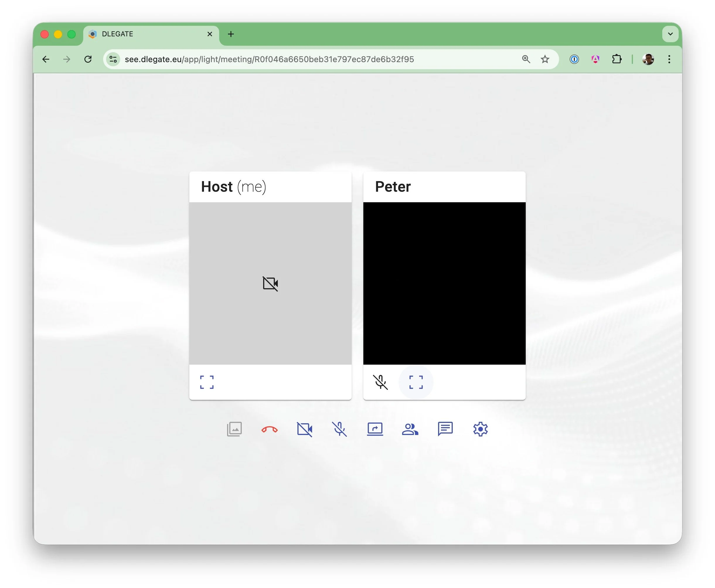Open the browser tab search chevron
The height and width of the screenshot is (588, 715).
click(670, 34)
